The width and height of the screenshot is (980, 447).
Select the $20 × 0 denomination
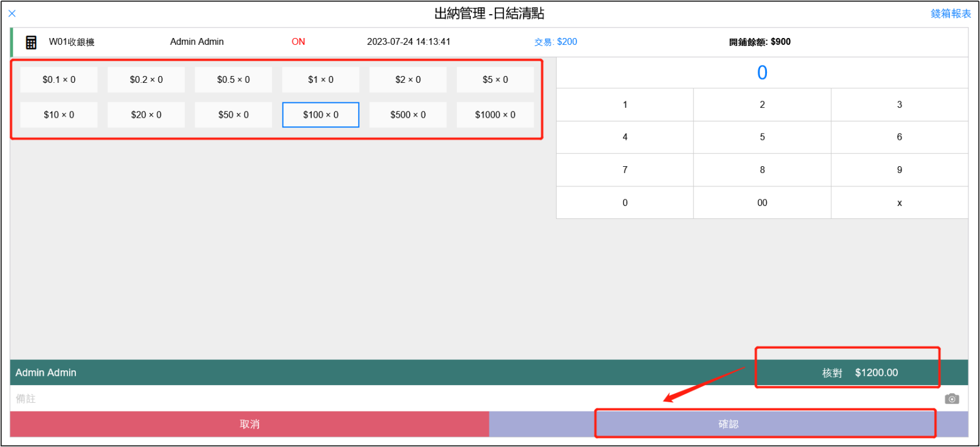pyautogui.click(x=146, y=115)
